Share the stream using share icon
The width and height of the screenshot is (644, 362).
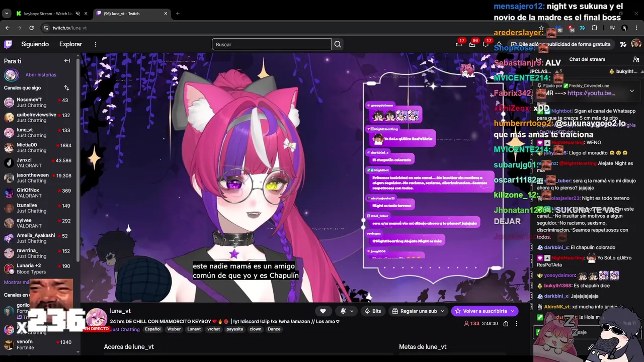506,324
